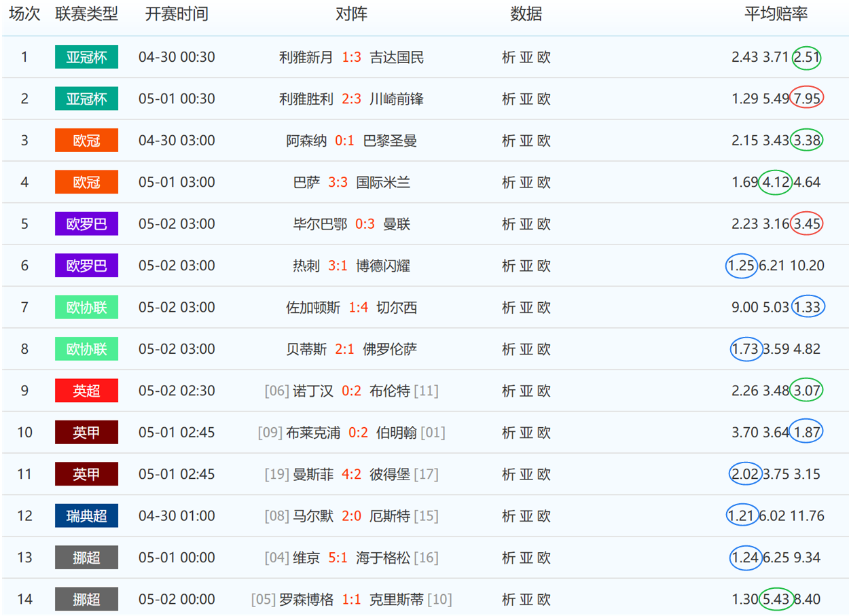
Task: Click team name 切尔西
Action: pos(397,308)
